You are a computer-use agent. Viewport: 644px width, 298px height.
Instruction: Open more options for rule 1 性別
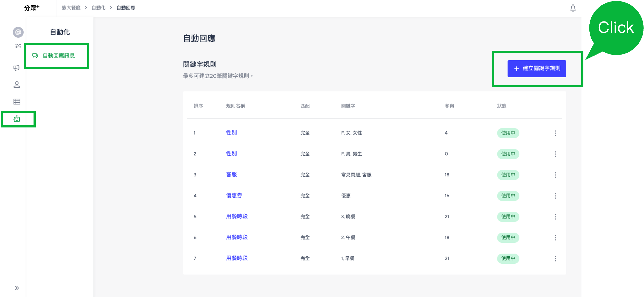pyautogui.click(x=555, y=133)
